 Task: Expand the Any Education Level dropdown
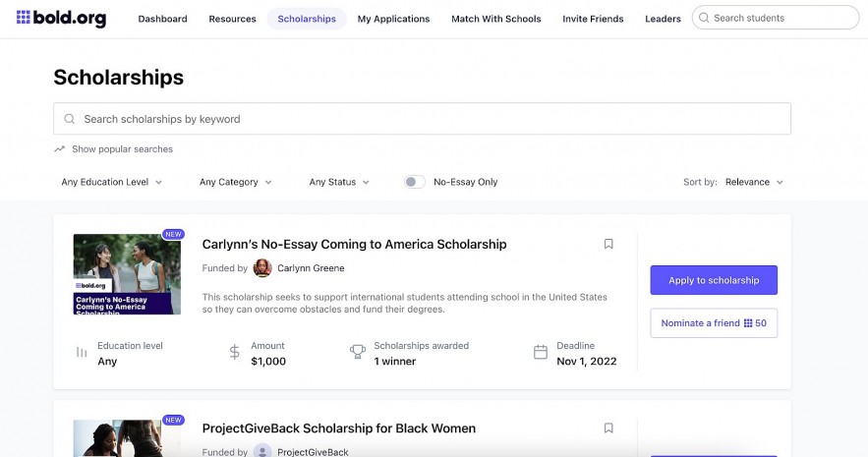(111, 182)
